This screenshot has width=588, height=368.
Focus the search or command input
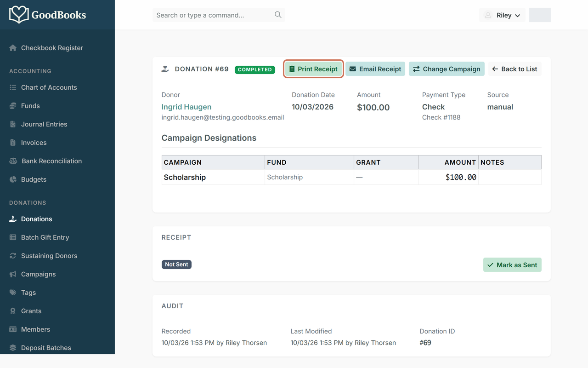click(x=219, y=15)
